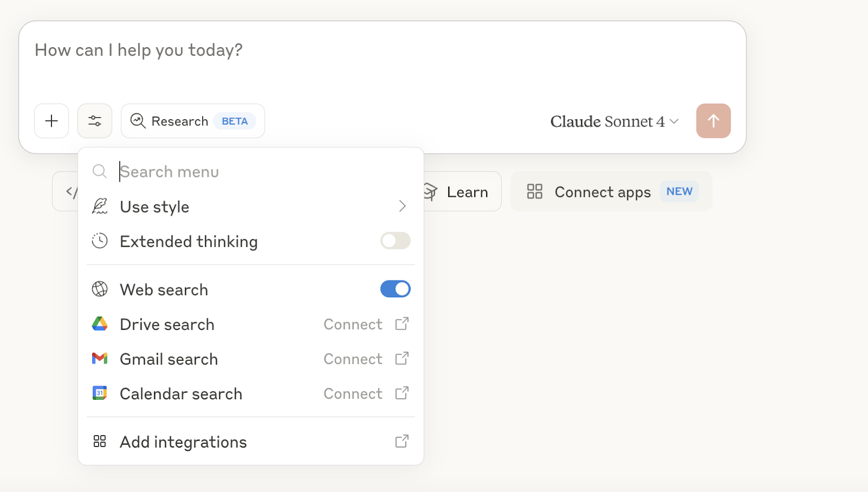Click the Google Calendar logo icon
The image size is (868, 492).
click(100, 393)
